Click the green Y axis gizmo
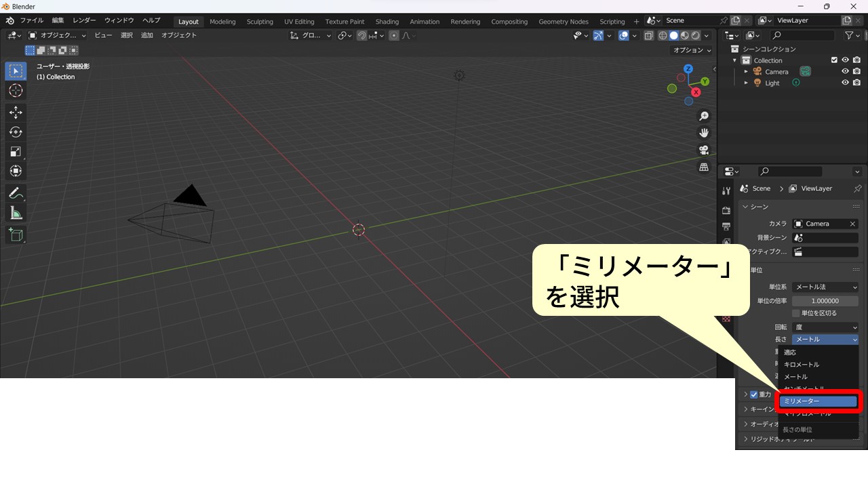This screenshot has width=868, height=488. click(x=705, y=81)
